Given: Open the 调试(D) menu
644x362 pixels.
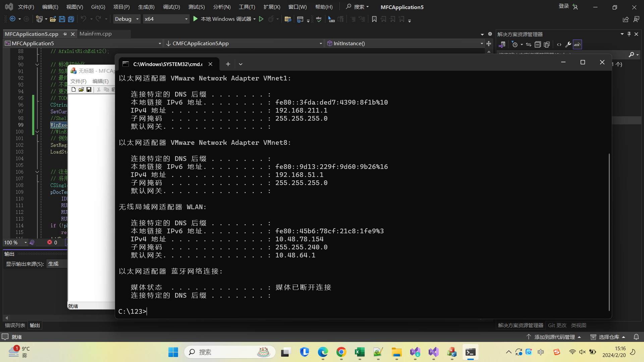Looking at the screenshot, I should point(171,7).
